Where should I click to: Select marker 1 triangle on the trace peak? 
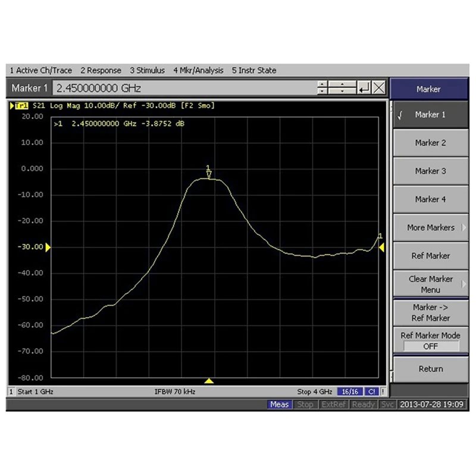(209, 174)
